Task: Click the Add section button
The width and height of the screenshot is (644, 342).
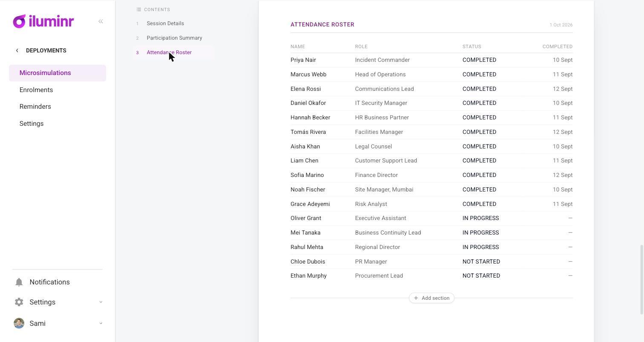Action: 431,298
